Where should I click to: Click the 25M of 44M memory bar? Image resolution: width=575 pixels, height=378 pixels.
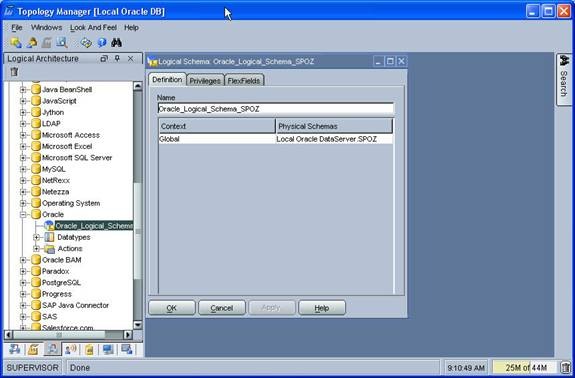[525, 367]
